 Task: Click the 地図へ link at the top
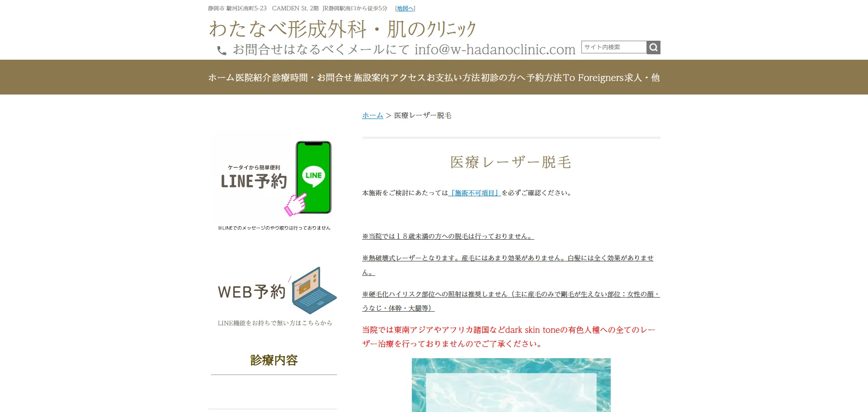click(405, 8)
